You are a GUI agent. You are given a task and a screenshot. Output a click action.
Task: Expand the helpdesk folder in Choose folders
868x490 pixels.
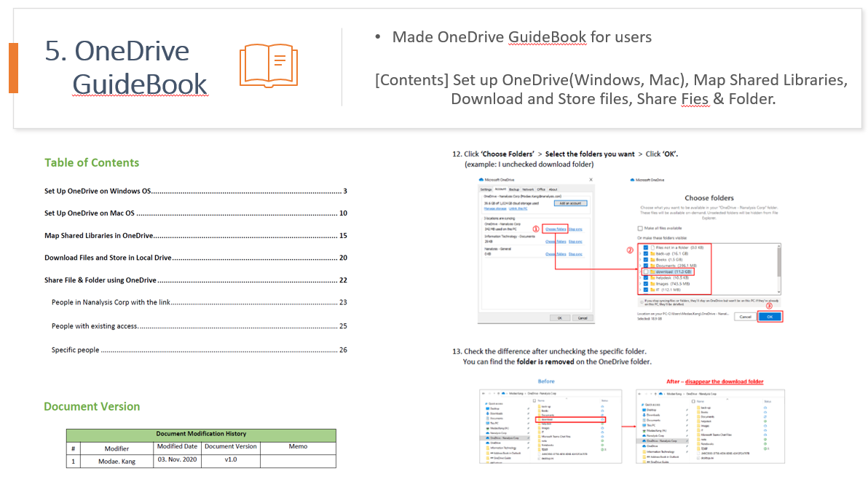(640, 278)
